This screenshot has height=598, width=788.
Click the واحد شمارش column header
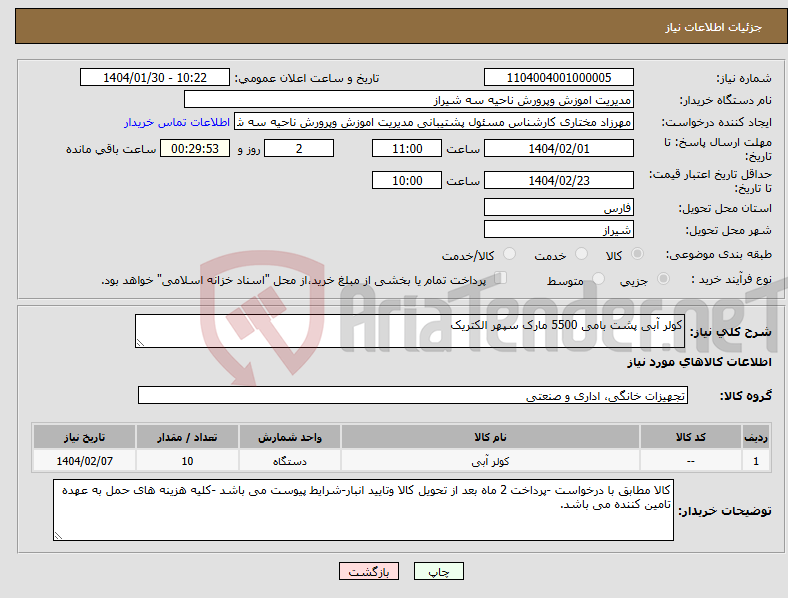pos(290,437)
